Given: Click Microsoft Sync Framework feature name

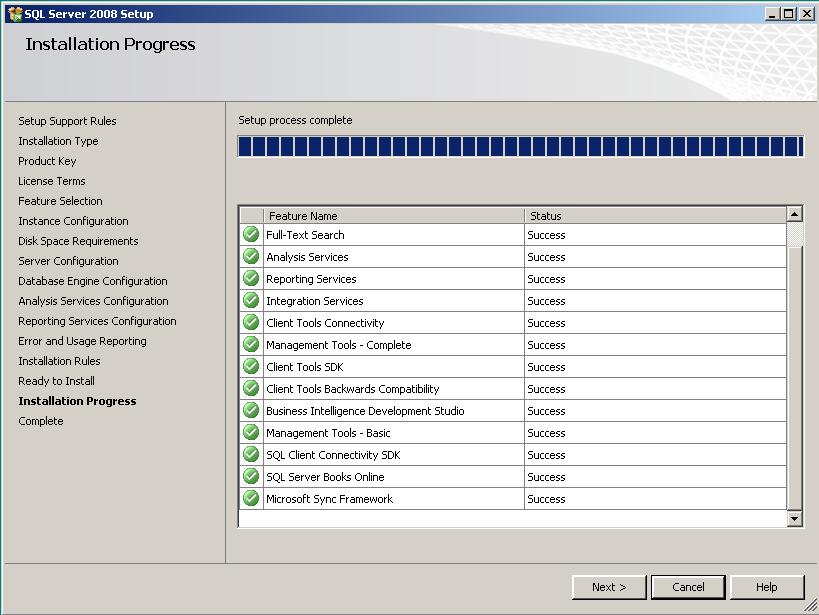Looking at the screenshot, I should click(x=330, y=498).
